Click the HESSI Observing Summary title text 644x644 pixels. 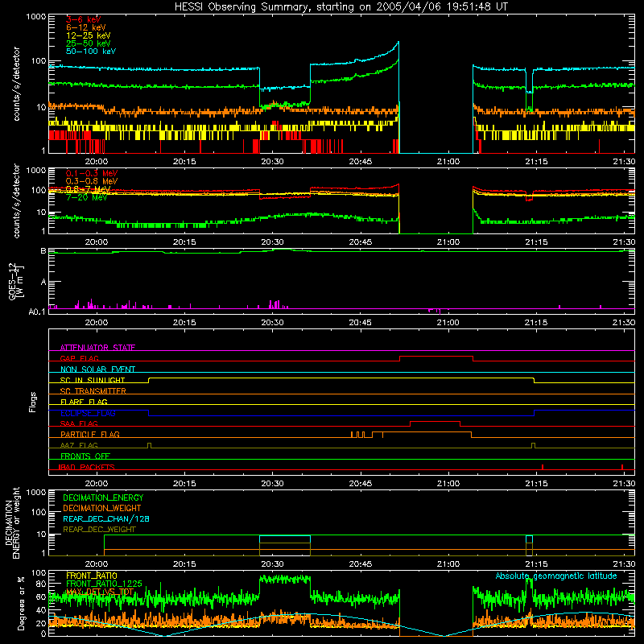coord(341,7)
